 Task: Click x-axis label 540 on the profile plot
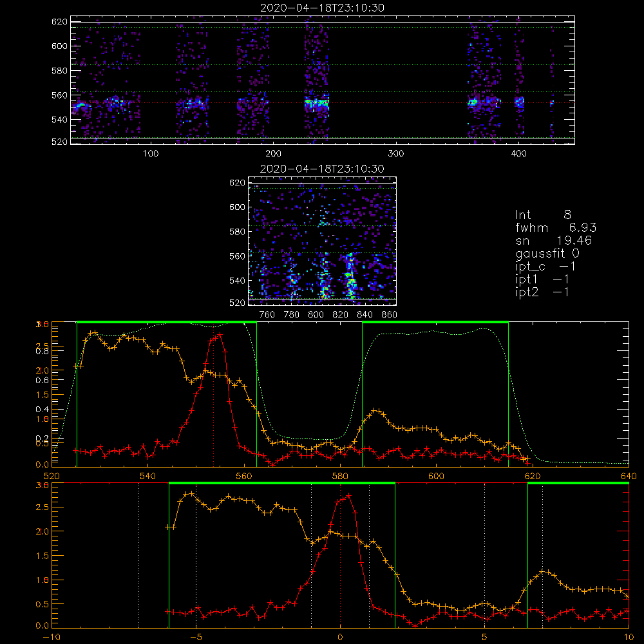[148, 476]
